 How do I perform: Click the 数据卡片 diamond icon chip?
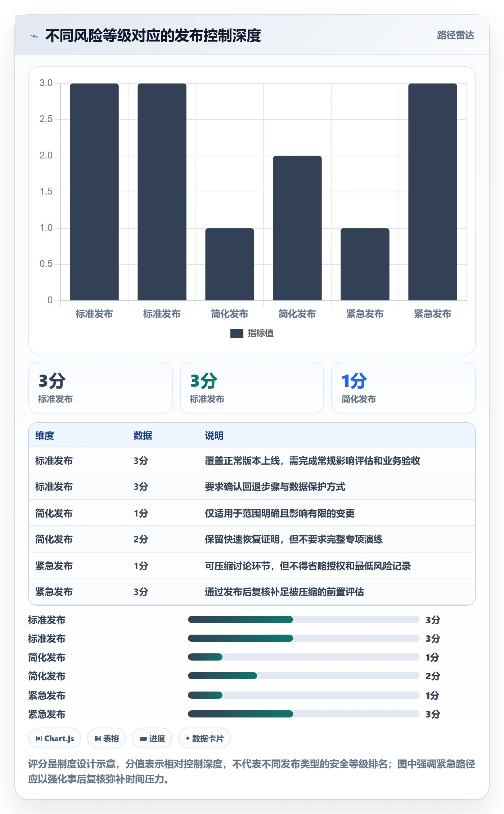point(204,738)
